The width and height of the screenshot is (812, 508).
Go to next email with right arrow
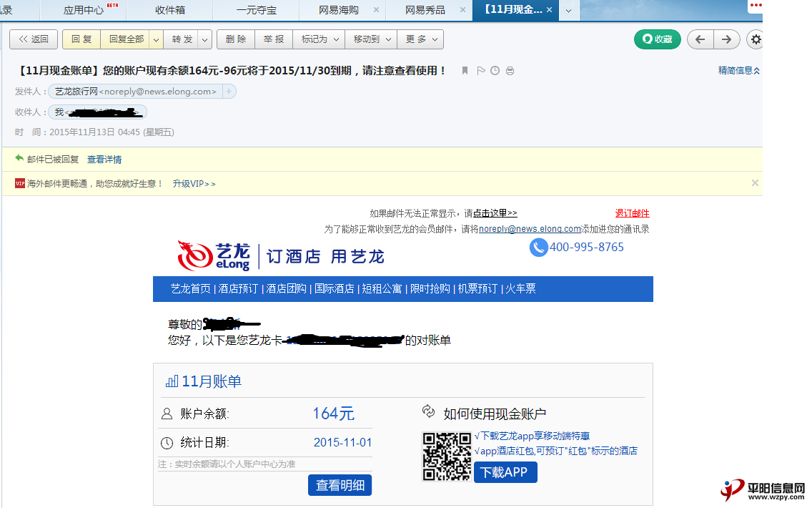tap(726, 39)
